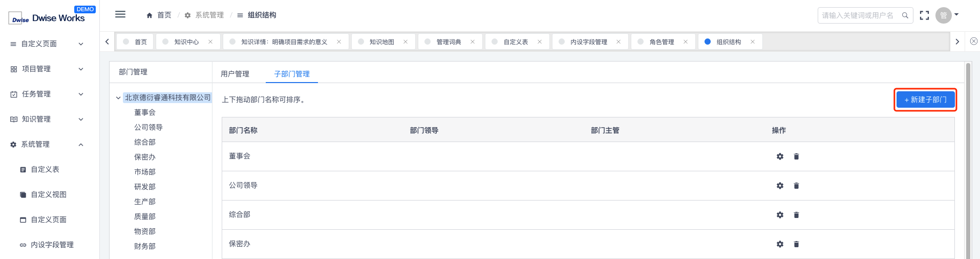The image size is (980, 259).
Task: Focus the keyword or username search field
Action: 860,15
